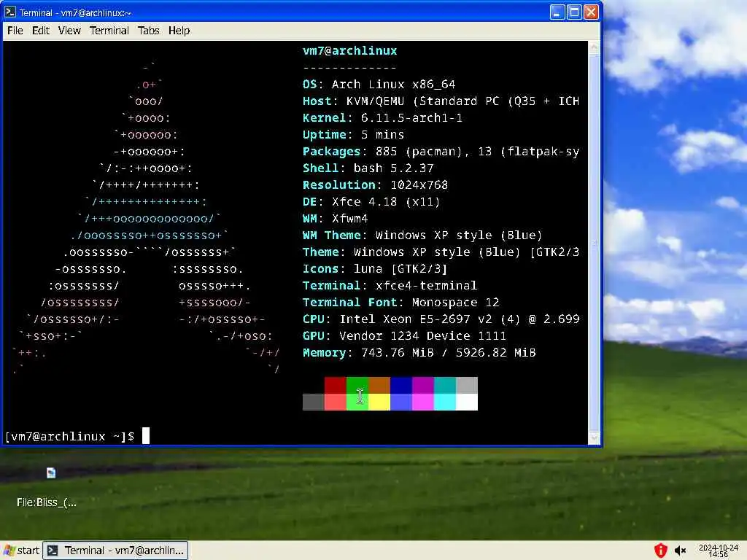Click the bright cyan color block
747x560 pixels.
pyautogui.click(x=445, y=402)
